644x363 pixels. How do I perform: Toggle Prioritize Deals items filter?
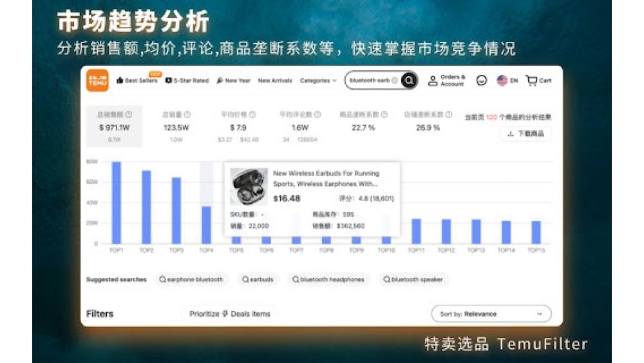(230, 314)
